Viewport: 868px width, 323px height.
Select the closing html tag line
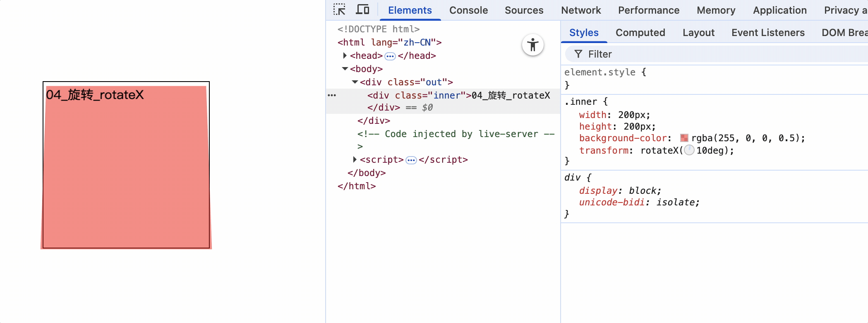click(357, 186)
